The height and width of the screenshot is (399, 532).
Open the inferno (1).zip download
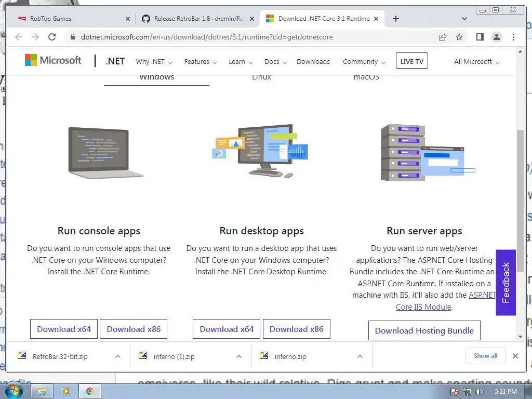[x=174, y=356]
